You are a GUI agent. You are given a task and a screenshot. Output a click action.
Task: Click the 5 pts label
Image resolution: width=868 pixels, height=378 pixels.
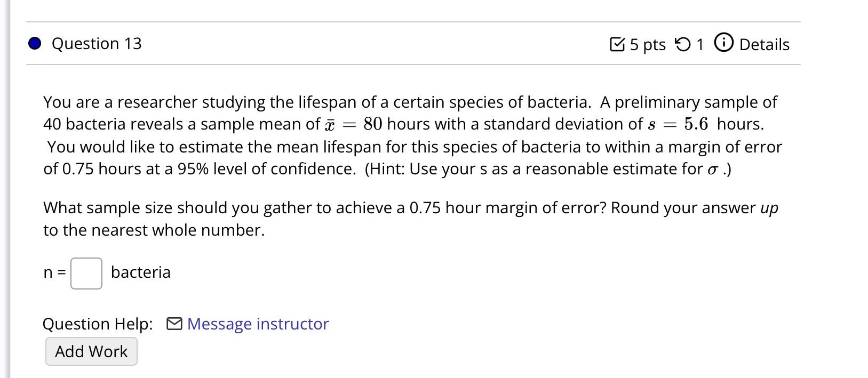click(x=648, y=44)
